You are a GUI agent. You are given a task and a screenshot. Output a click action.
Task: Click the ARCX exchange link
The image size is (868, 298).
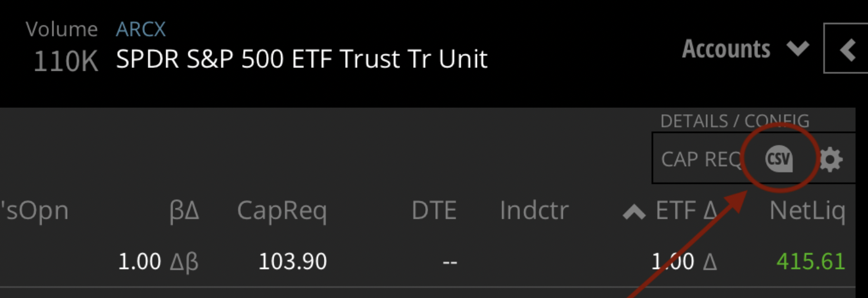click(x=141, y=29)
